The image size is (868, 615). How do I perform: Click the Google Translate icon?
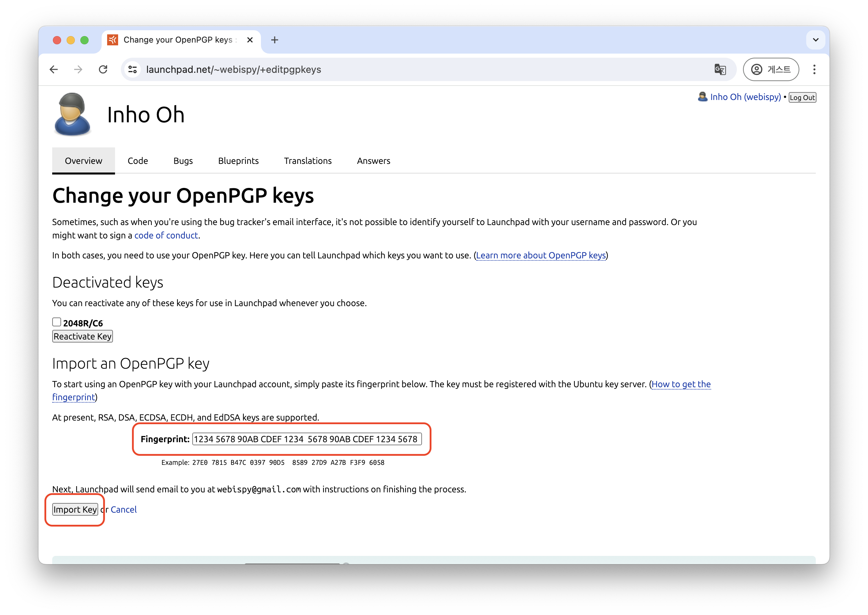coord(720,70)
